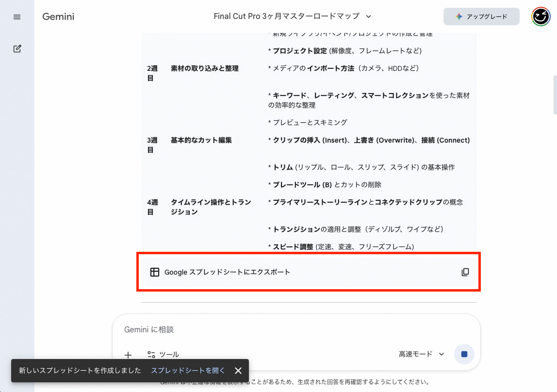Copy the table with copy icon
This screenshot has width=557, height=392.
(x=465, y=272)
